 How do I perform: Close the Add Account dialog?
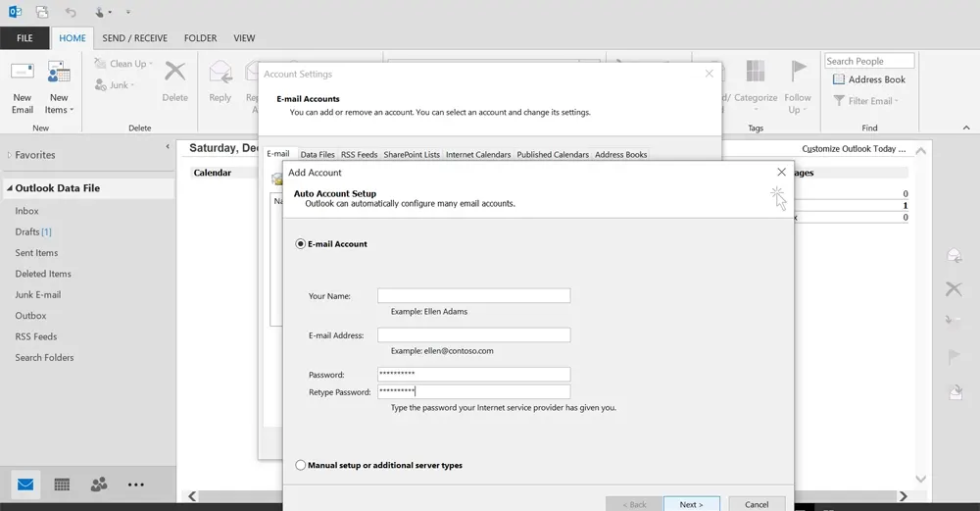[x=781, y=172]
